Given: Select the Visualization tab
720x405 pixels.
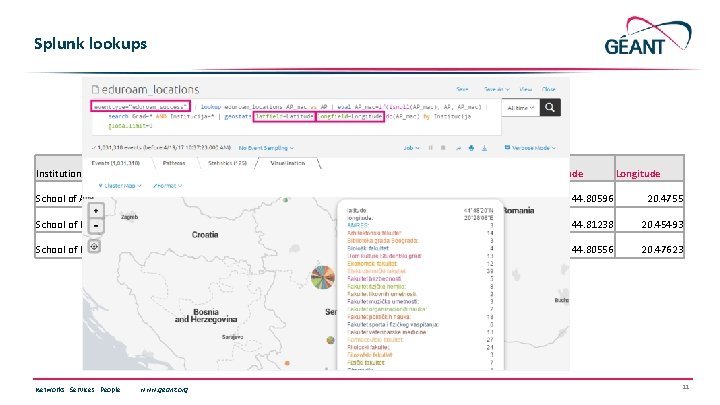Looking at the screenshot, I should (288, 163).
